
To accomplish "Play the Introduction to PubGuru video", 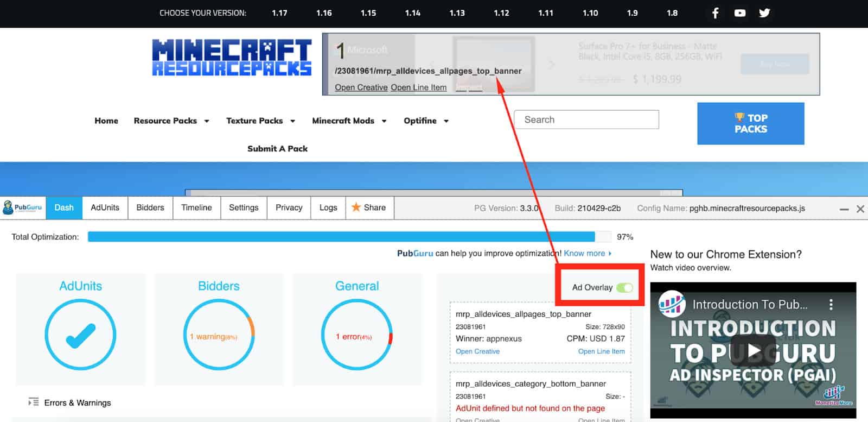I will pyautogui.click(x=753, y=350).
